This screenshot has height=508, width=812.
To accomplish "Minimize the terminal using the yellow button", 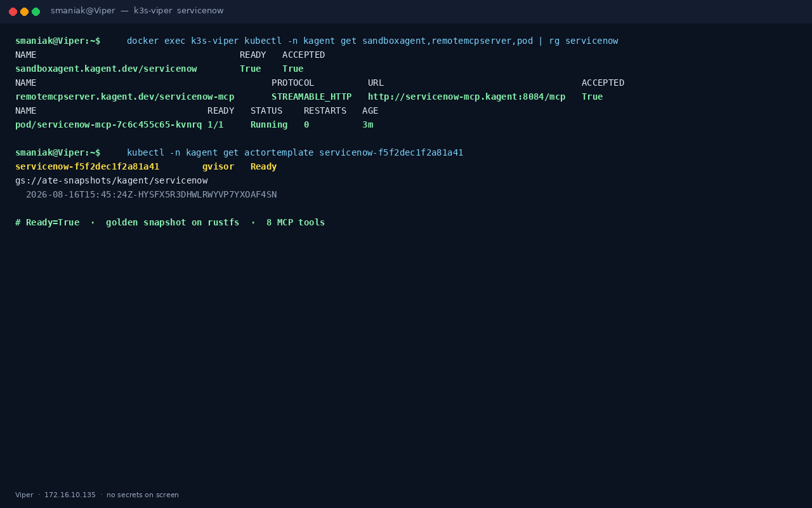I will pyautogui.click(x=24, y=11).
